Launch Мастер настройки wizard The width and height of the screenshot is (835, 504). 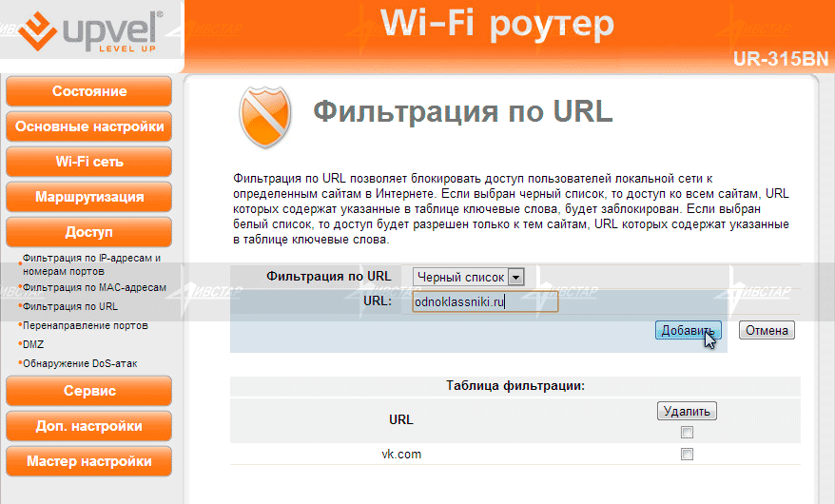coord(88,461)
